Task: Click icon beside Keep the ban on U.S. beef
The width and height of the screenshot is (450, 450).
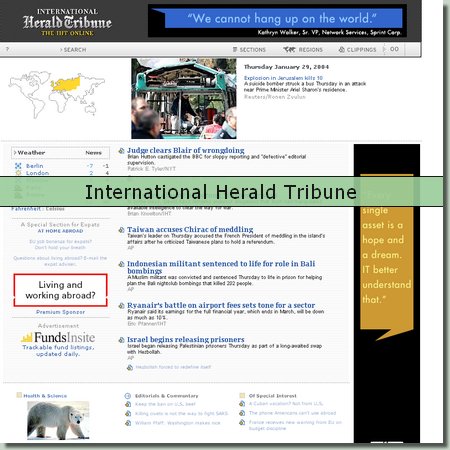Action: pyautogui.click(x=128, y=404)
